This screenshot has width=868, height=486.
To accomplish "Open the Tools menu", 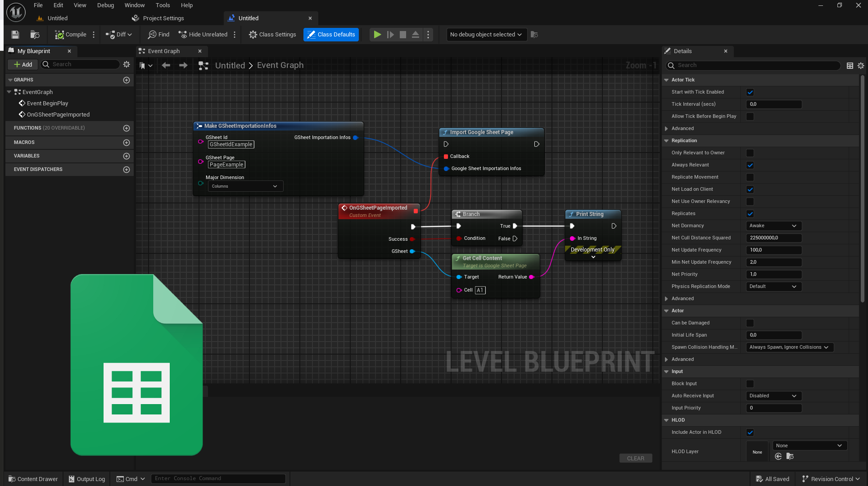I will (x=163, y=5).
